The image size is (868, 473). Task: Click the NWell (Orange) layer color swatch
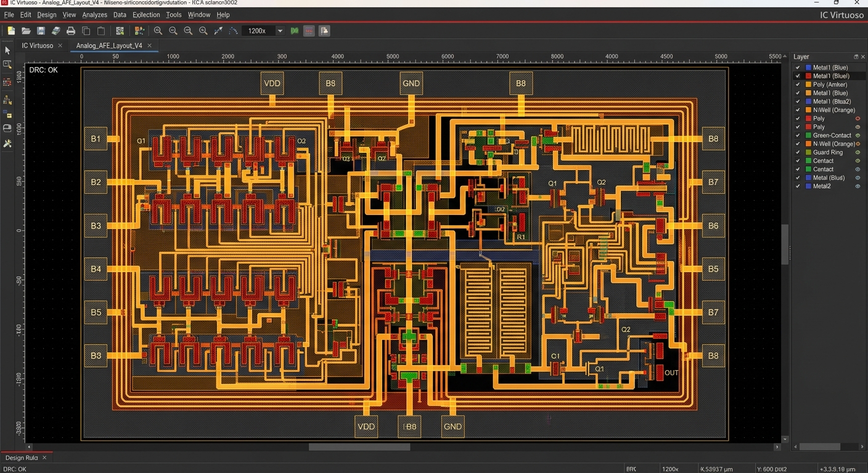808,110
